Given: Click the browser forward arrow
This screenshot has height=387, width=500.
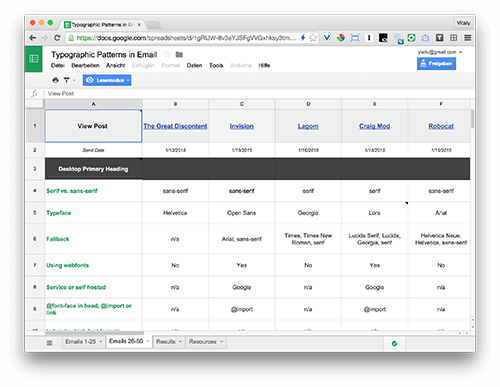Looking at the screenshot, I should (45, 38).
